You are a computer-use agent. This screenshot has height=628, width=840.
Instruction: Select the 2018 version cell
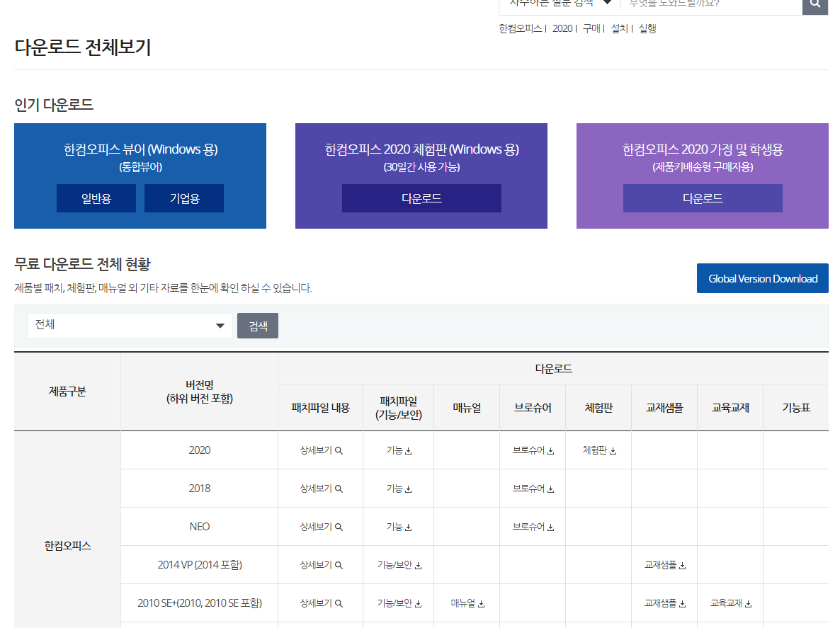[x=199, y=489]
